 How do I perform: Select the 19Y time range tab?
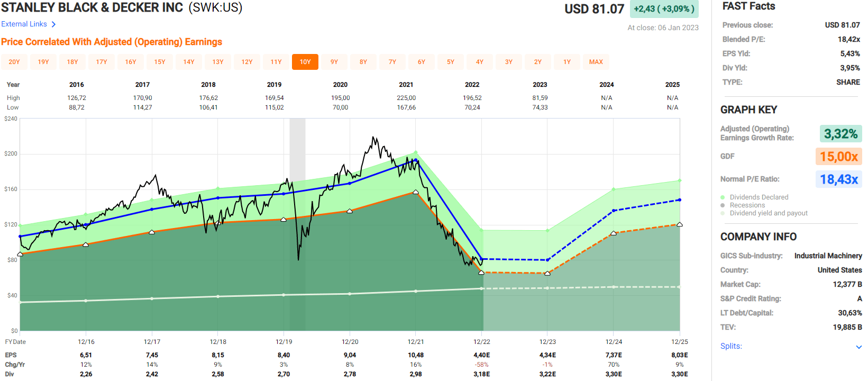coord(43,62)
